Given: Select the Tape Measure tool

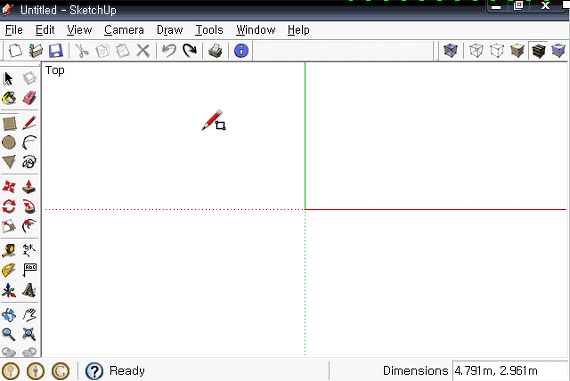Looking at the screenshot, I should (x=9, y=250).
